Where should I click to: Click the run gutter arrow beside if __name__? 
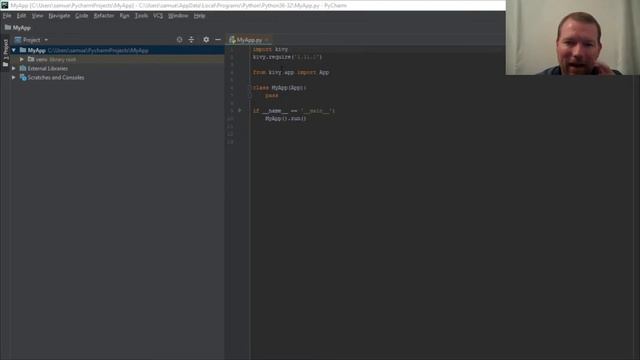tap(240, 111)
